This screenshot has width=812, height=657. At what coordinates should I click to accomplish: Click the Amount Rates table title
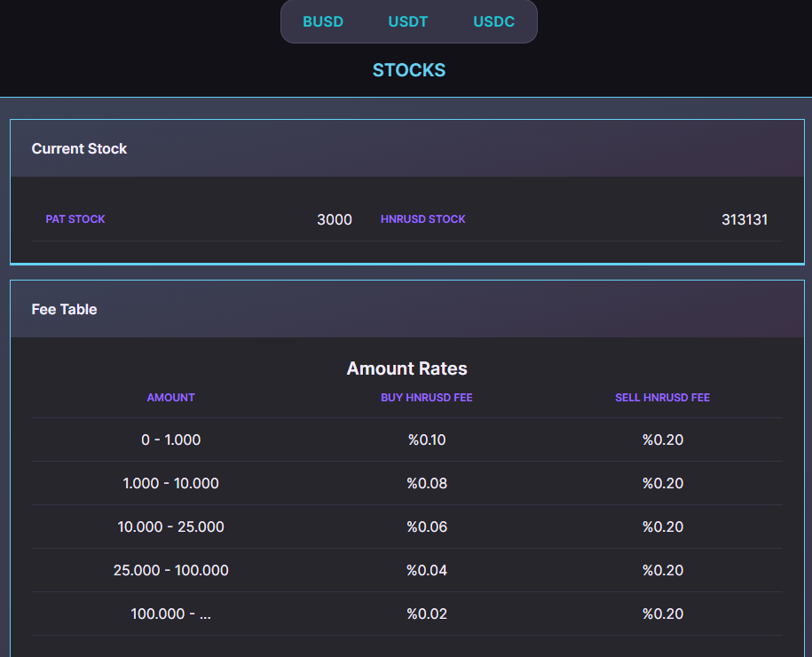(406, 368)
